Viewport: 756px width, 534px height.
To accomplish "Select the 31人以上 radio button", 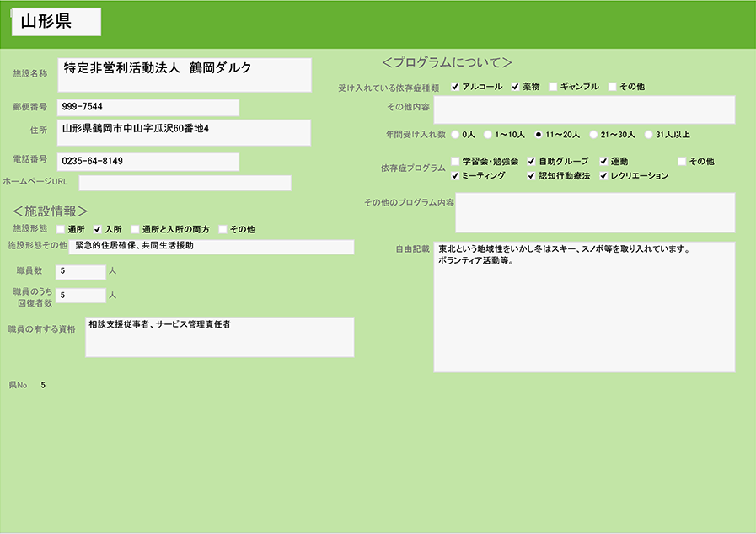I will tap(648, 134).
